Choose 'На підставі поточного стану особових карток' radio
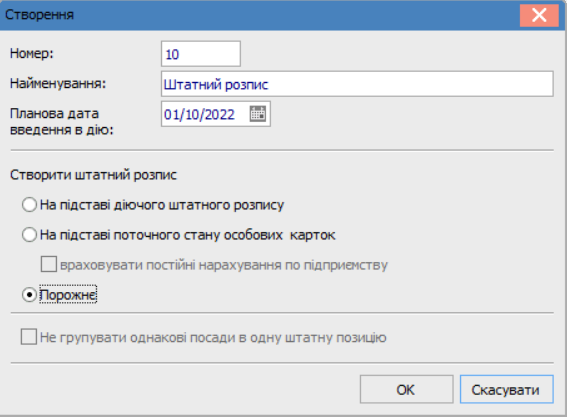The image size is (567, 417). 29,235
